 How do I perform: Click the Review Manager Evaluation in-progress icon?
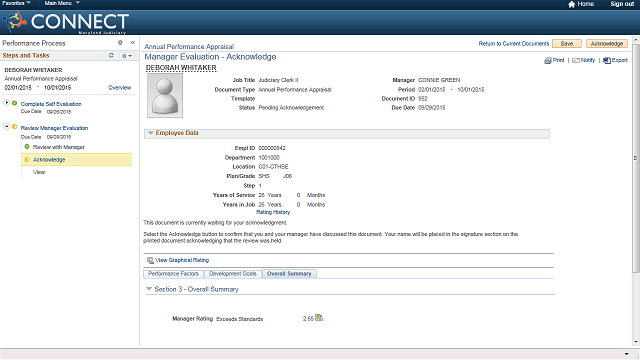click(15, 127)
